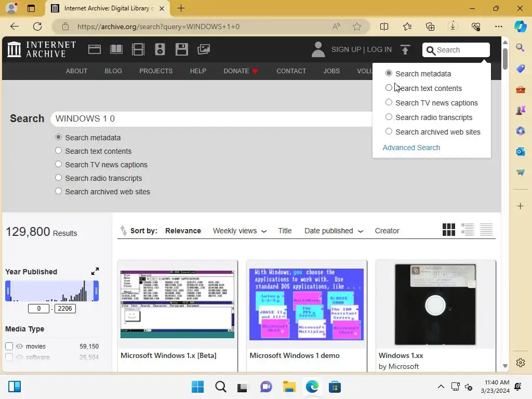This screenshot has width=532, height=399.
Task: Open browser Collections icon
Action: click(x=430, y=26)
